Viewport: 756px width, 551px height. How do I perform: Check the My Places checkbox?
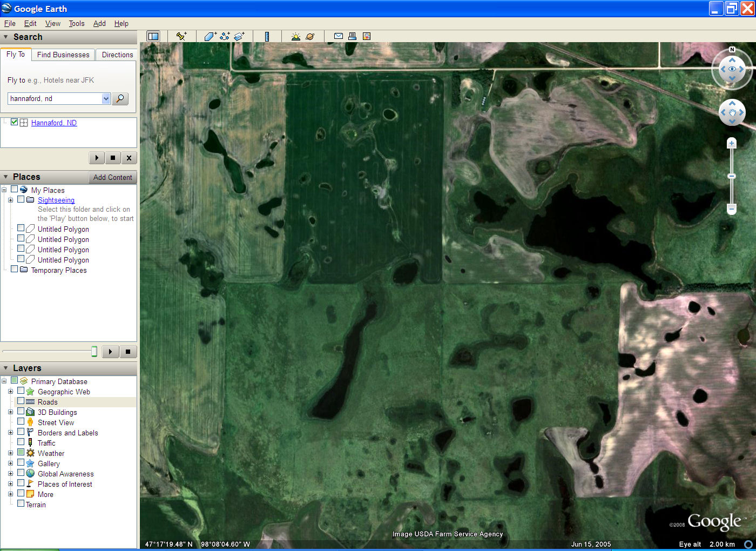click(14, 190)
